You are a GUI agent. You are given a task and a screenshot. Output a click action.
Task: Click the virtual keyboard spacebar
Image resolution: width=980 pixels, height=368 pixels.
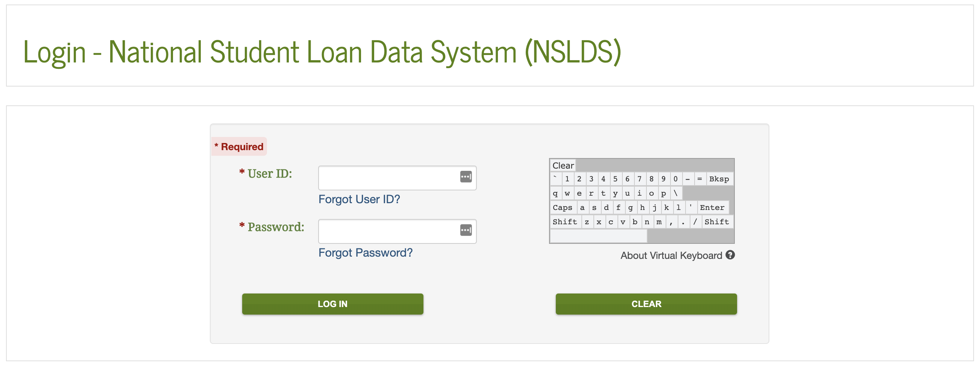(598, 236)
